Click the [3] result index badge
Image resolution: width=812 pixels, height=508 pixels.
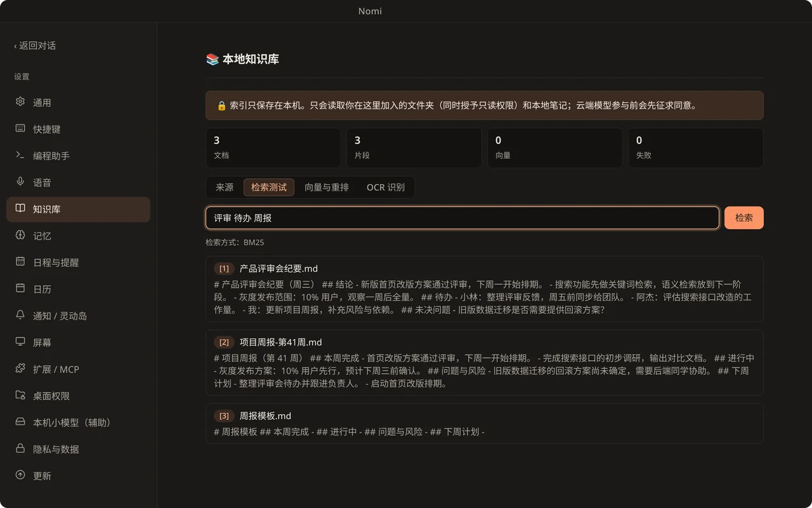pos(224,416)
